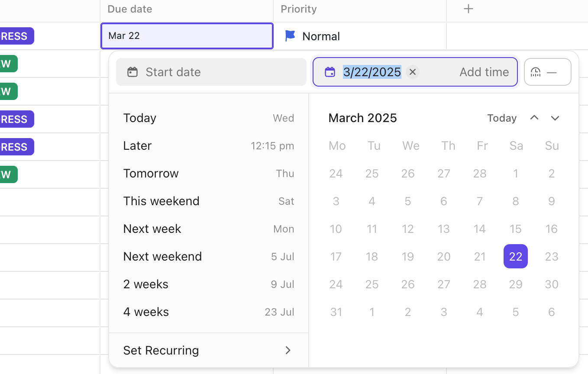Clear the due date with X icon
This screenshot has width=588, height=374.
pyautogui.click(x=413, y=72)
